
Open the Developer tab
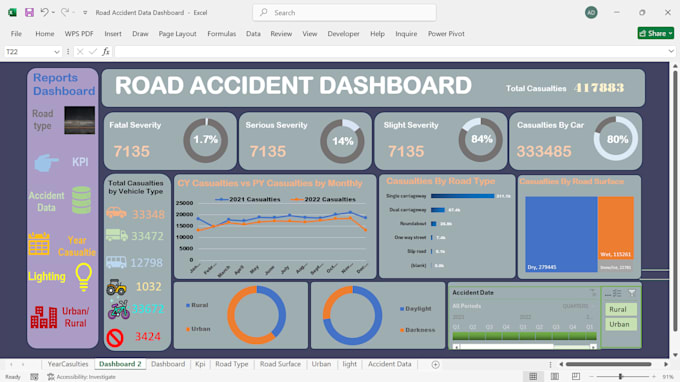pos(343,34)
